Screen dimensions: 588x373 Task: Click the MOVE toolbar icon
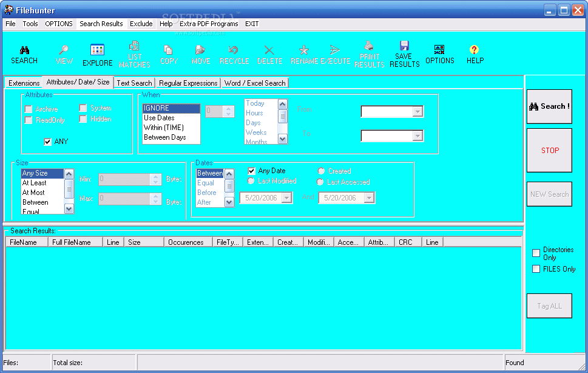[200, 50]
